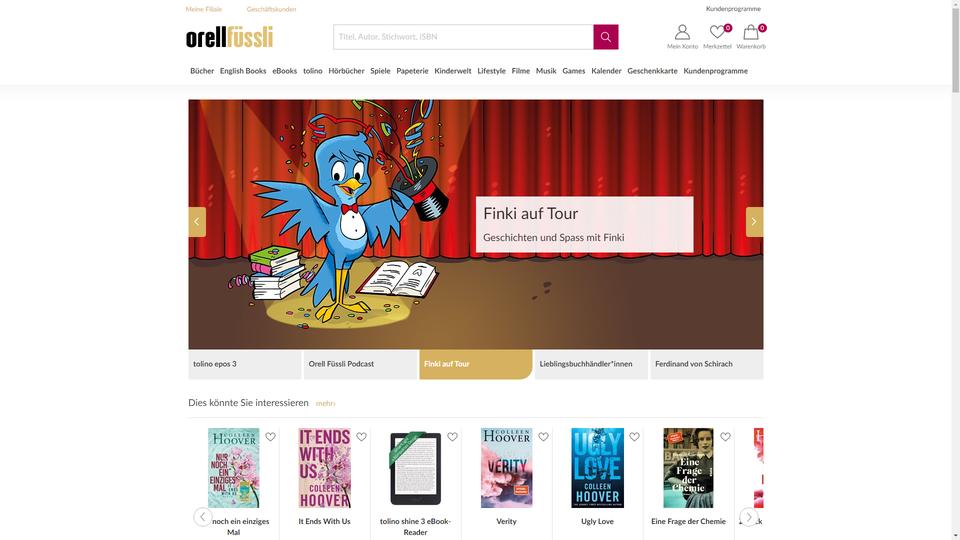This screenshot has width=960, height=540.
Task: Follow the mehr link beside recommendations
Action: tap(325, 403)
